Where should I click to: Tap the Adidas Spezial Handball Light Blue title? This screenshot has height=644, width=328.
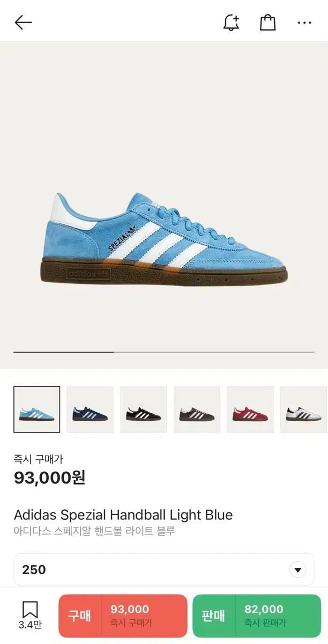click(123, 515)
